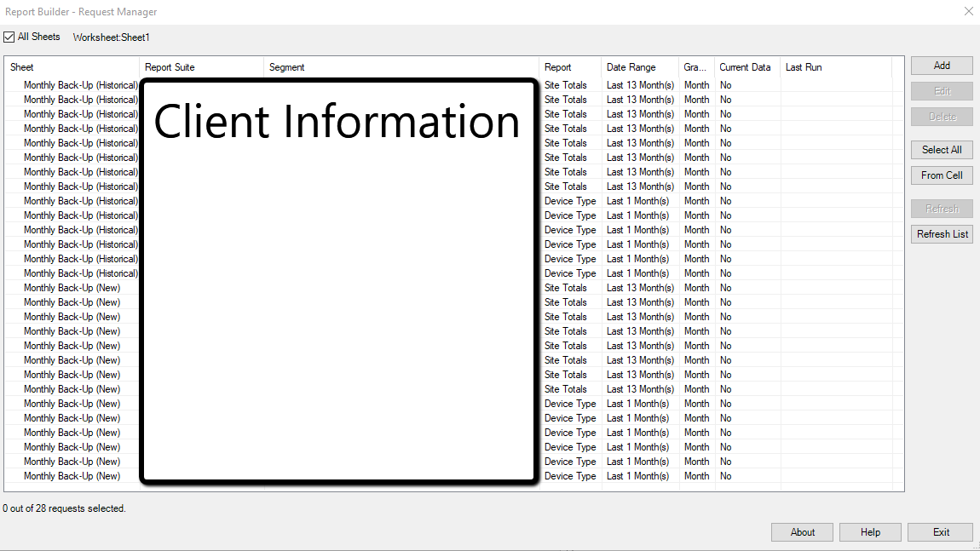Click the Report Suite column header
980x551 pixels.
(x=201, y=67)
